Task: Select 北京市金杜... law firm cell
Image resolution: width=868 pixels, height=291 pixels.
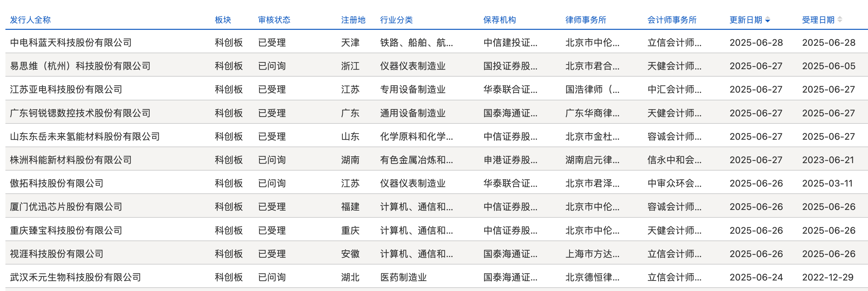Action: point(592,137)
